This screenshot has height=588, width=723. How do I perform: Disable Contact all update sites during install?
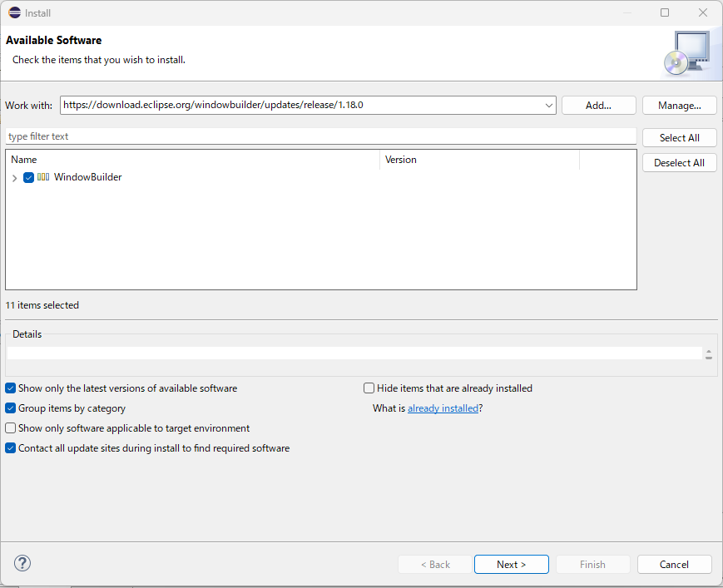point(11,448)
